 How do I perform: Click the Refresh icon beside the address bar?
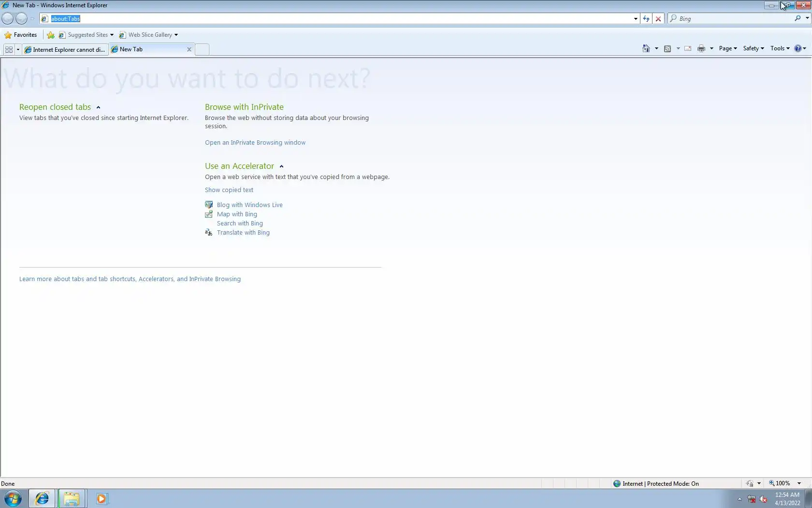click(x=646, y=19)
